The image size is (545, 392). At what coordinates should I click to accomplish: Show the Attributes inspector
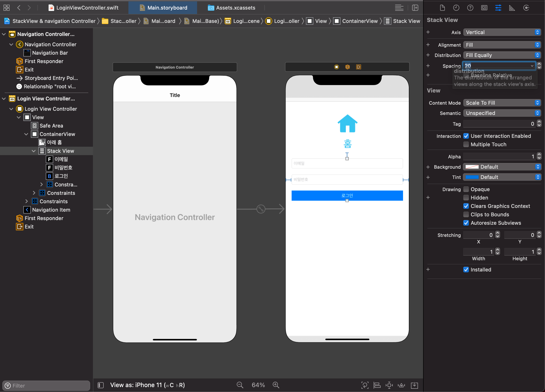pyautogui.click(x=498, y=8)
